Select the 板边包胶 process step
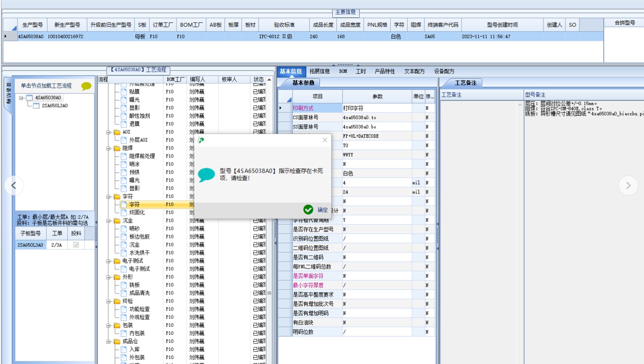 point(139,237)
